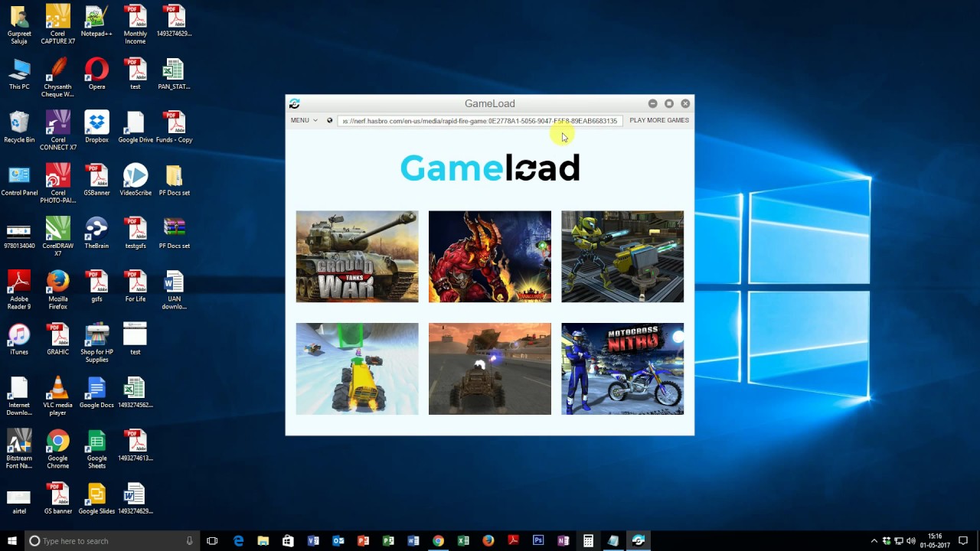Open Internet Download Manager desktop shortcut
The width and height of the screenshot is (980, 551).
click(x=19, y=396)
